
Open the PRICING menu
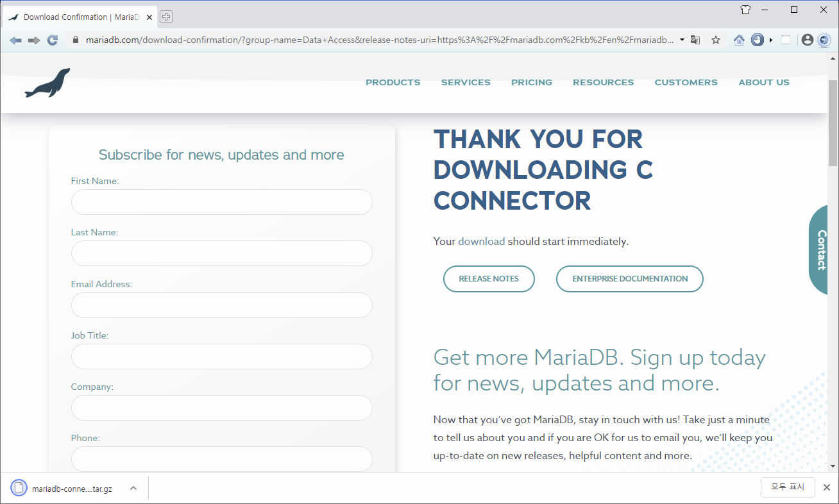tap(532, 82)
